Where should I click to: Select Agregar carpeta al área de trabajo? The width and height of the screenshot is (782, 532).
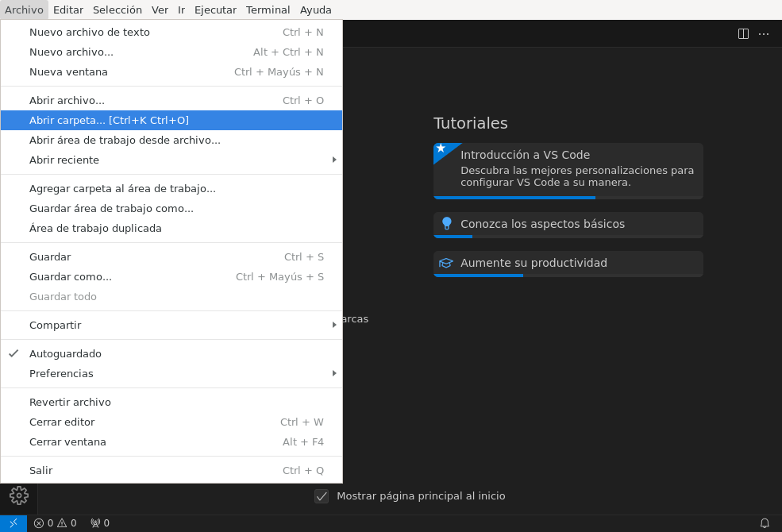pyautogui.click(x=171, y=188)
